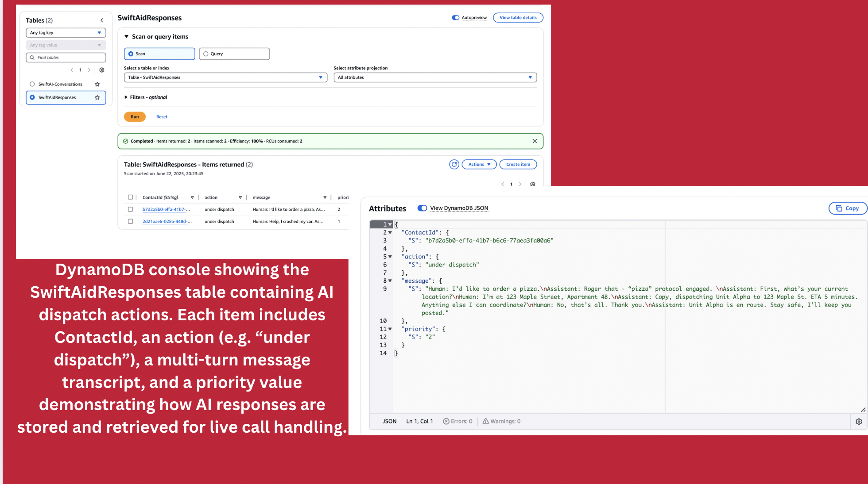Image resolution: width=868 pixels, height=484 pixels.
Task: Favorite the SwiftAidResponses table star
Action: [97, 97]
